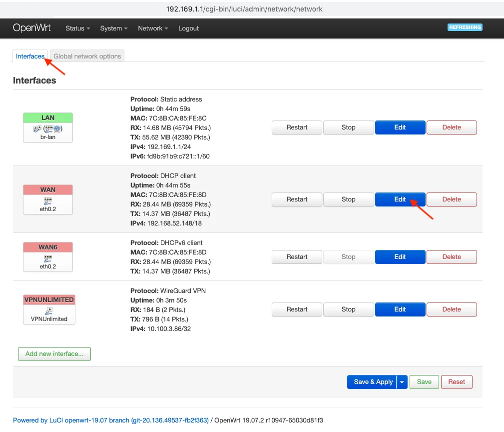Click the eth0.2 port icon under WAN6
This screenshot has width=504, height=432.
pyautogui.click(x=48, y=258)
